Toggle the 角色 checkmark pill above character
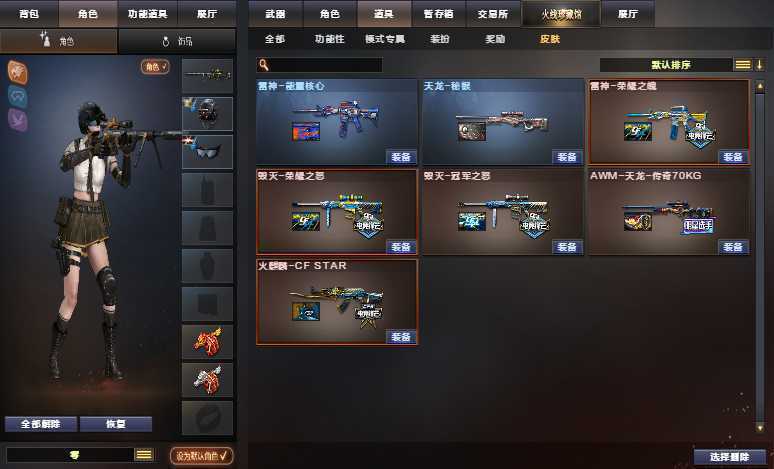 tap(155, 67)
